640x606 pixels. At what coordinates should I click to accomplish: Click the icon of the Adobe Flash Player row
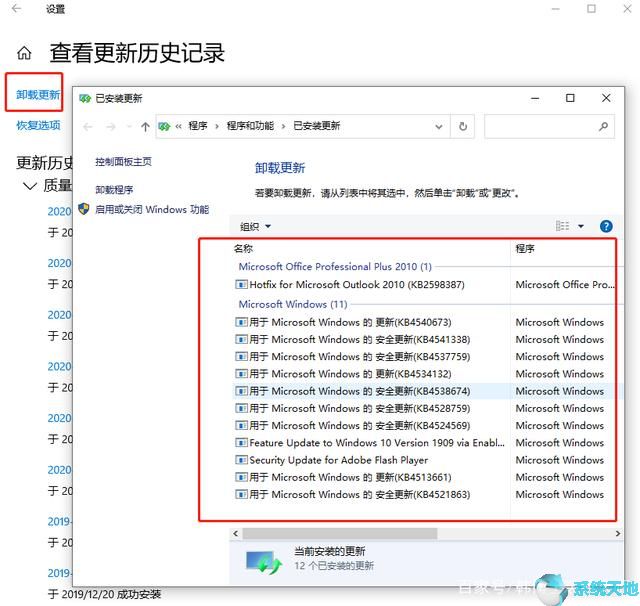241,460
